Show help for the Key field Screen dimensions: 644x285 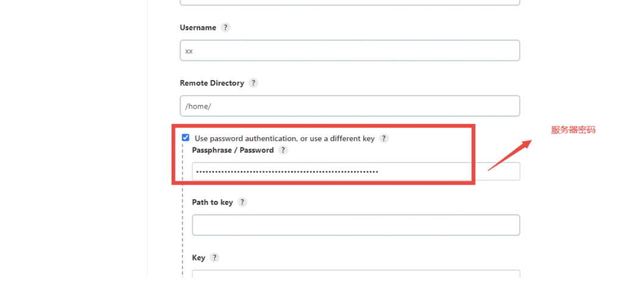pyautogui.click(x=215, y=258)
